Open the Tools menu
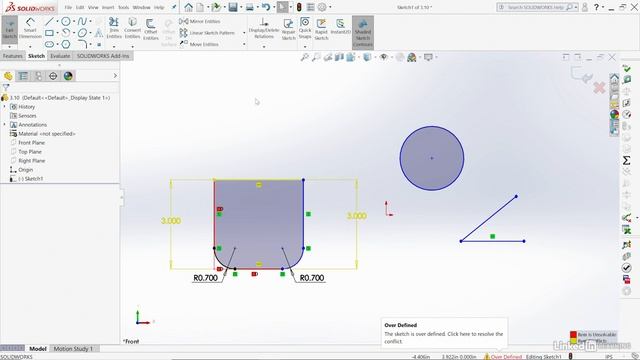The height and width of the screenshot is (360, 640). coord(123,7)
